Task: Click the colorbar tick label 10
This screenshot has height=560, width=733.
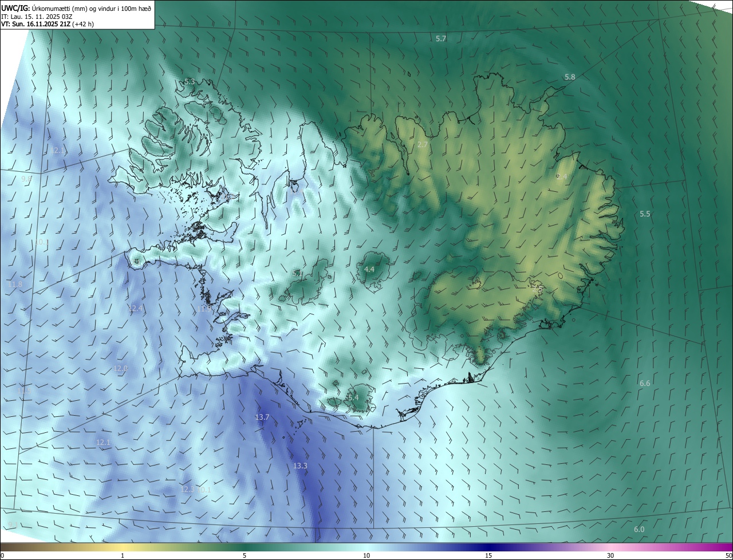Action: point(366,556)
